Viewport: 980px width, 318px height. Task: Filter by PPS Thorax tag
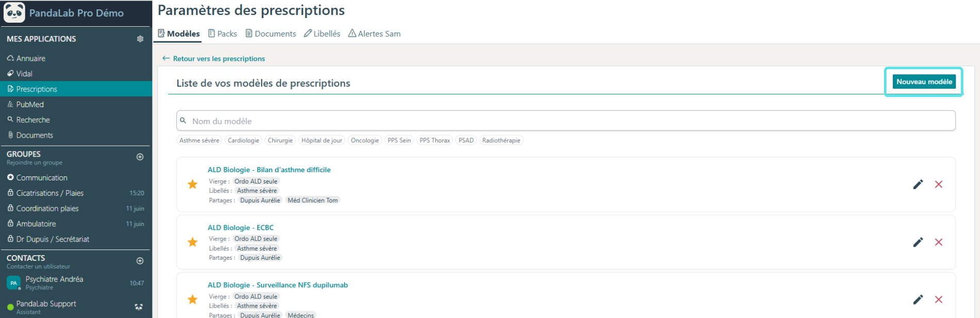[435, 140]
